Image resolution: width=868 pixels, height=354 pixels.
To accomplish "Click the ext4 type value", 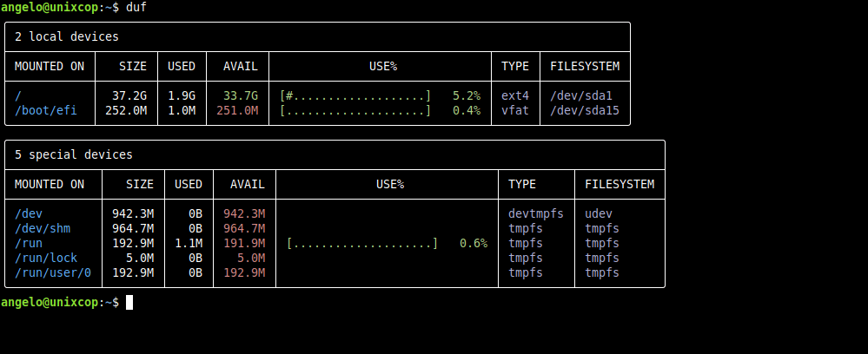I will click(x=515, y=95).
